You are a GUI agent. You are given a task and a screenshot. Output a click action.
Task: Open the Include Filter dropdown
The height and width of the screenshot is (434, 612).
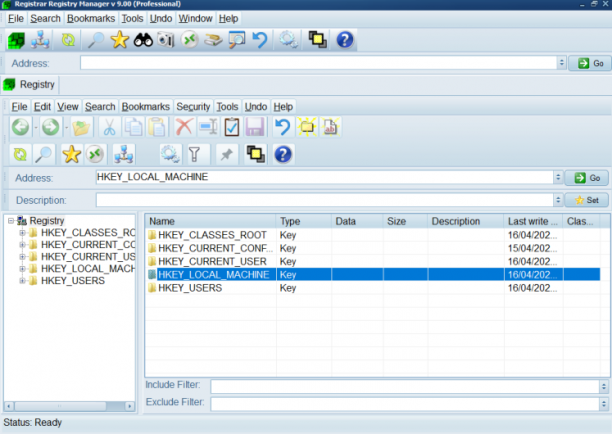click(604, 386)
